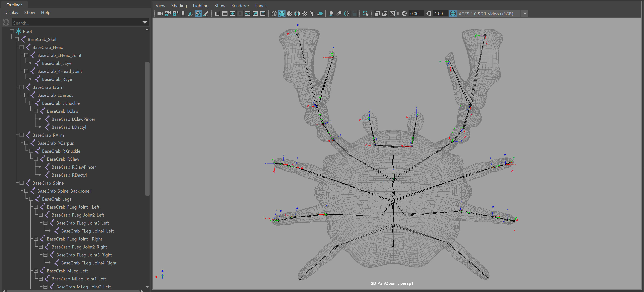Image resolution: width=644 pixels, height=292 pixels.
Task: Click the Use All Lights bulb icon
Action: [312, 14]
